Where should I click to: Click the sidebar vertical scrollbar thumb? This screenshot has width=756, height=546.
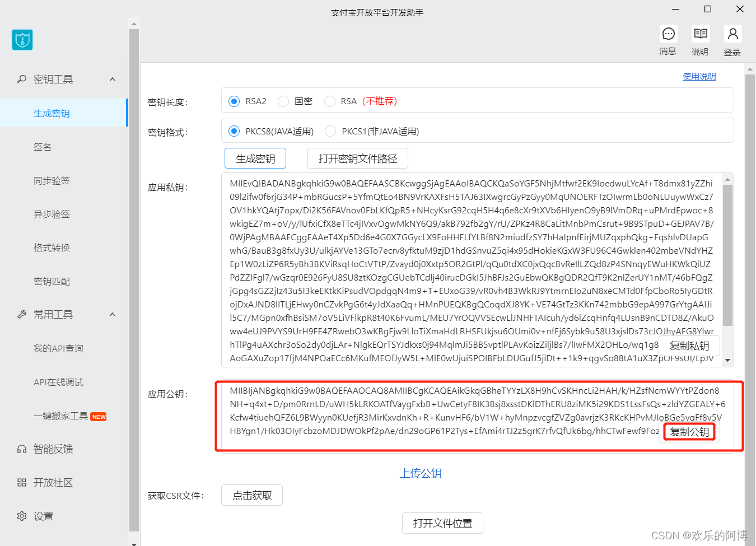pyautogui.click(x=134, y=280)
